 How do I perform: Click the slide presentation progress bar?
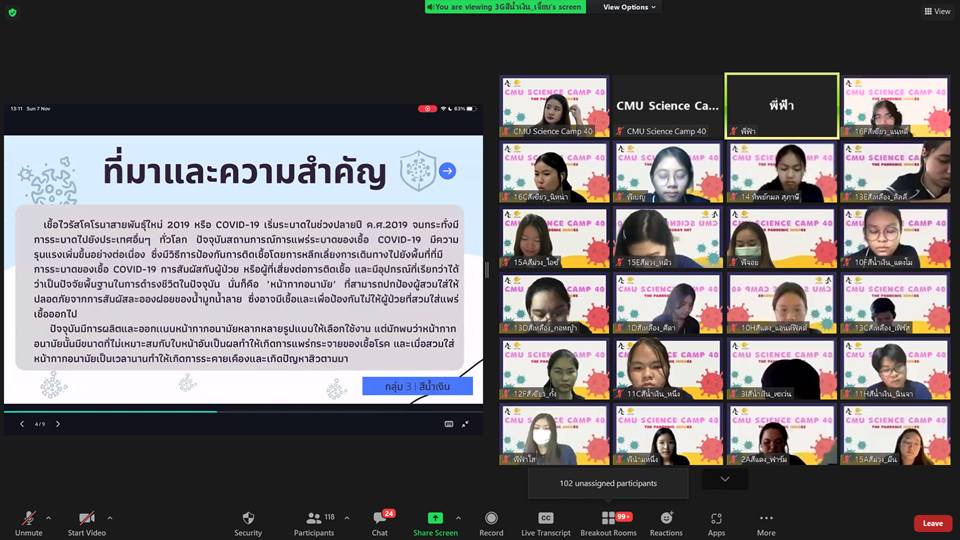[243, 411]
